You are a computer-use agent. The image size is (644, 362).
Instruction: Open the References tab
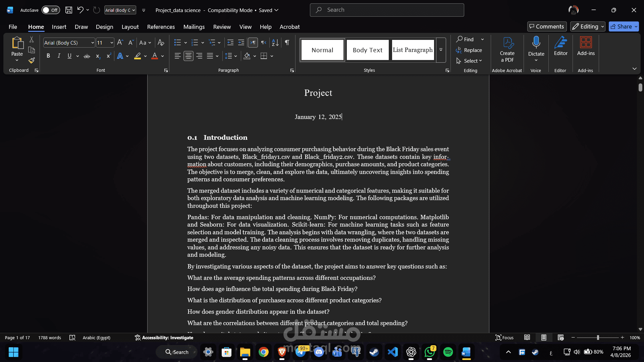pos(161,27)
